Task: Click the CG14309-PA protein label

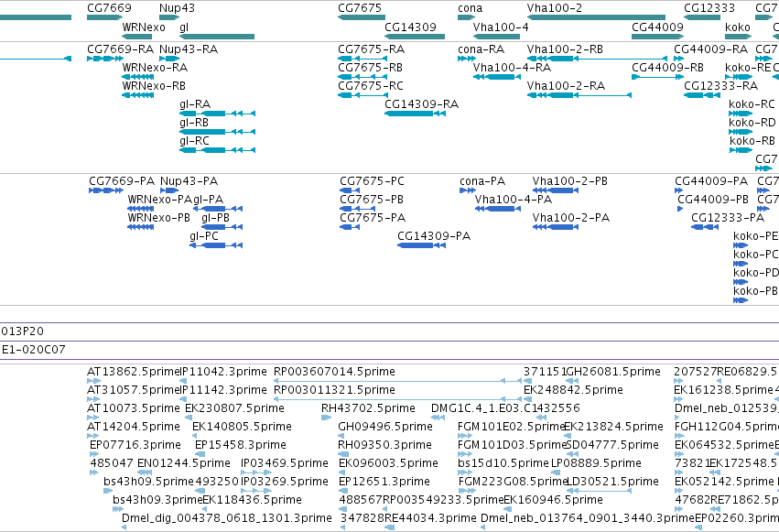Action: click(434, 236)
